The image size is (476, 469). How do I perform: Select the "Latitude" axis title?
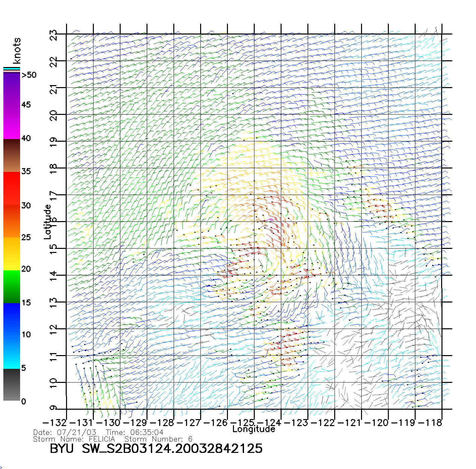tap(47, 222)
